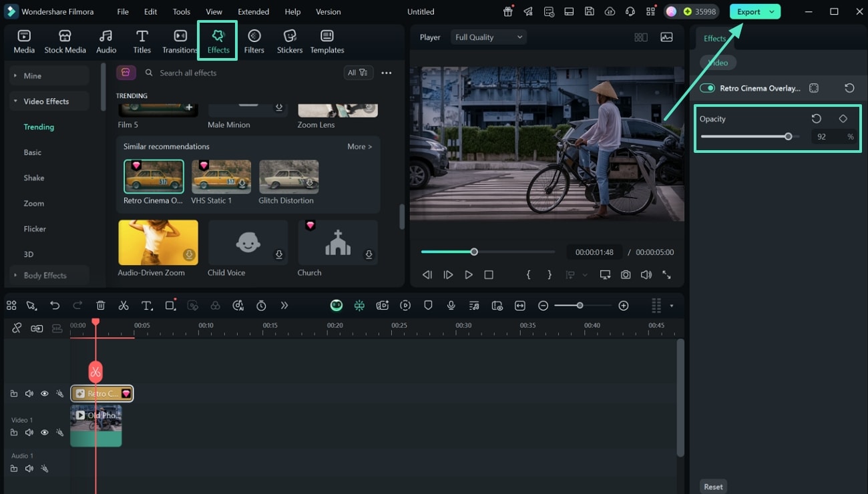
Task: Undo the last timeline action
Action: pos(55,305)
